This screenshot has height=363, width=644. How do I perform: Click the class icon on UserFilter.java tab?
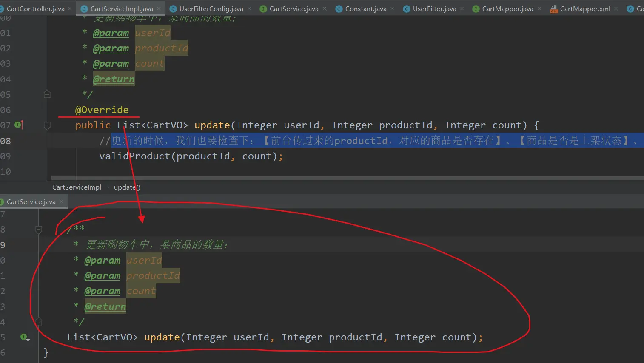pos(407,9)
